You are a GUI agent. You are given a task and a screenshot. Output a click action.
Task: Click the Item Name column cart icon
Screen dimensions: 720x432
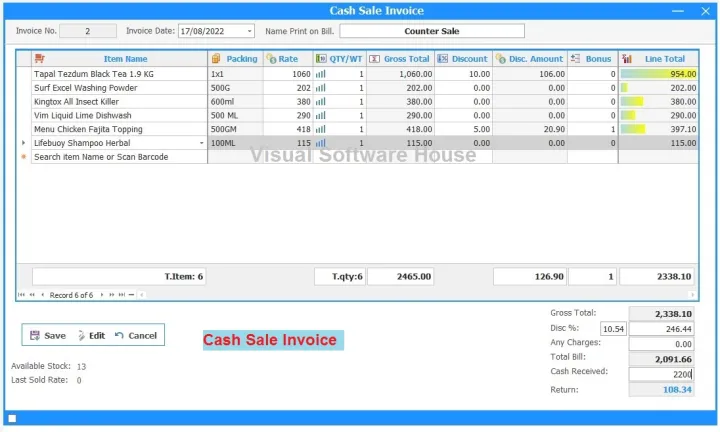tap(39, 59)
